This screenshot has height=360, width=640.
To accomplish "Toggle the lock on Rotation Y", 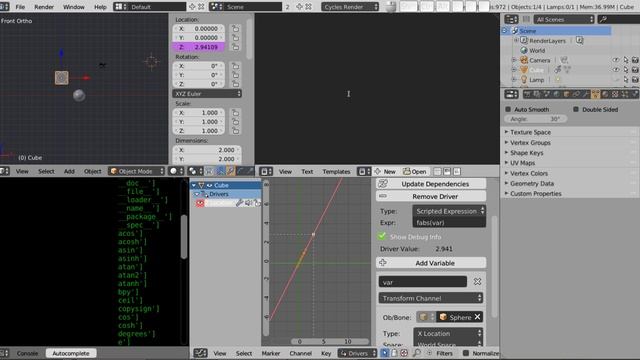I will click(x=236, y=75).
